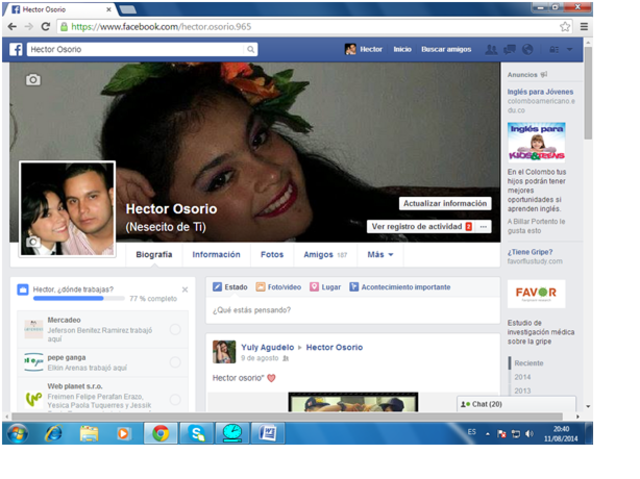Click the Hector profile link in top bar

(x=364, y=49)
